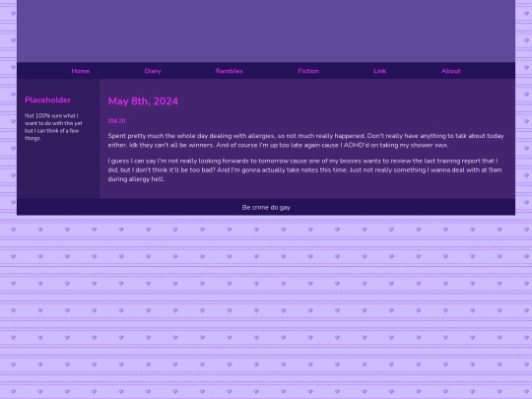Viewport: 532px width, 399px height.
Task: Go to the Home page
Action: (81, 71)
